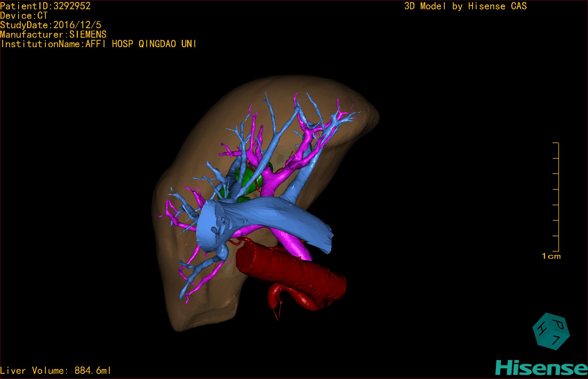Click the StudyDate 2016/12/5 label
Image resolution: width=588 pixels, height=379 pixels.
(51, 25)
